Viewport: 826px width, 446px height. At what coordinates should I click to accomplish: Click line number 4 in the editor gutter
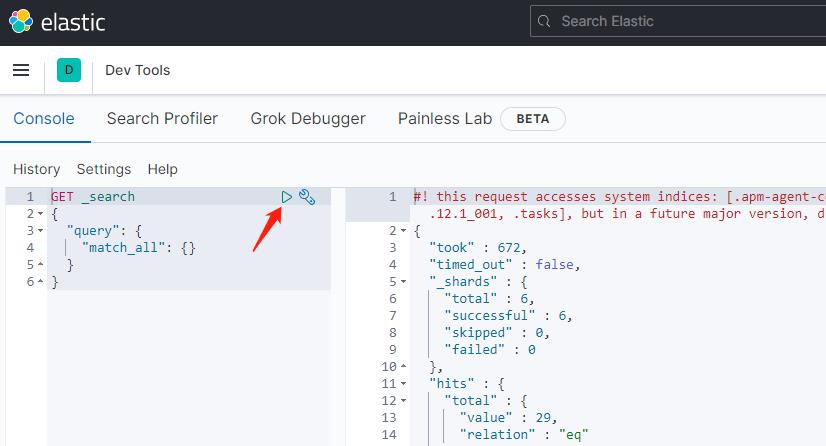point(31,247)
